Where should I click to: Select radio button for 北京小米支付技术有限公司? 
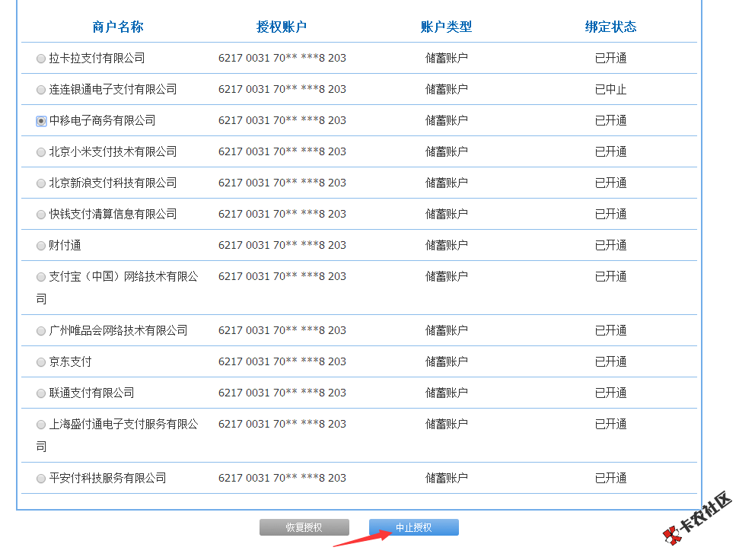(41, 152)
